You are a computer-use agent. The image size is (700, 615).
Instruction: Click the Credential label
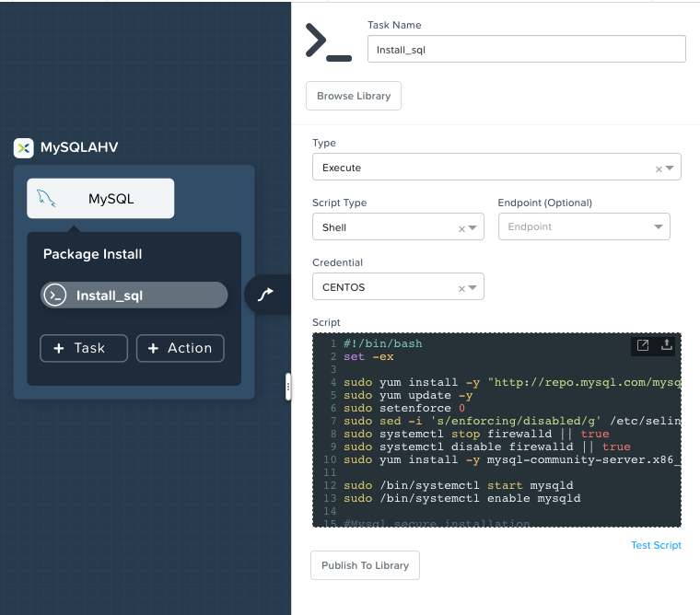tap(337, 262)
